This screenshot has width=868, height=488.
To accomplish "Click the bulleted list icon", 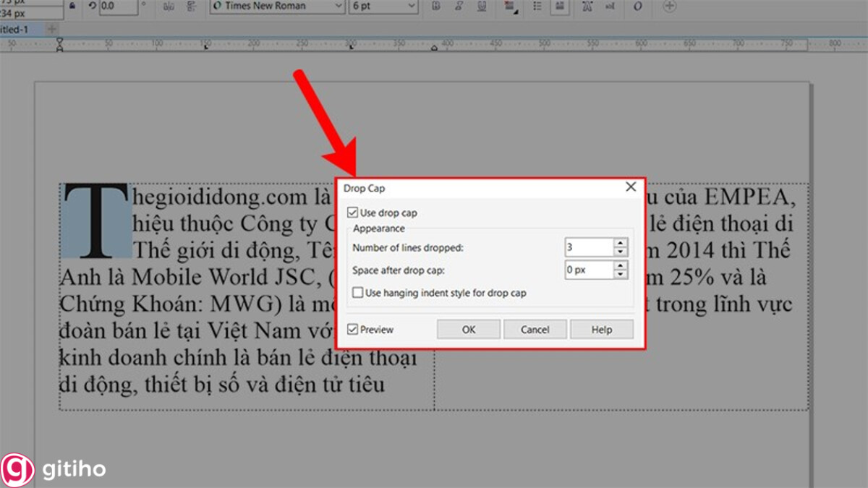I will click(x=535, y=7).
